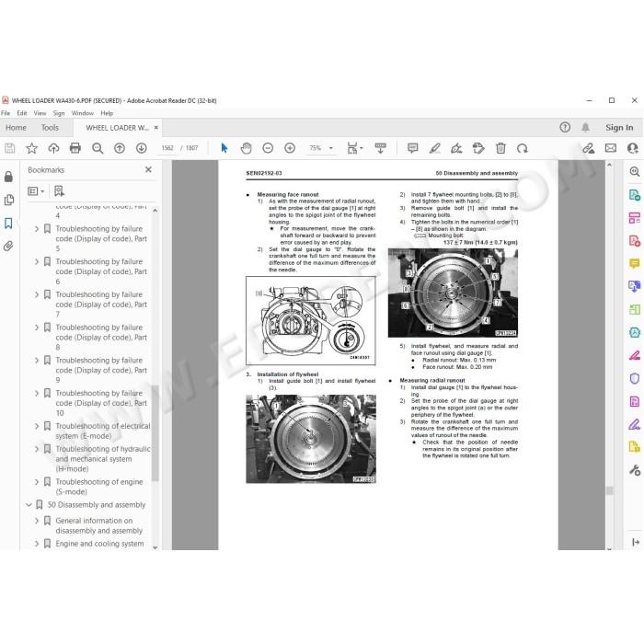The image size is (644, 644).
Task: Click the scrolling mode toolbar icon
Action: click(x=380, y=148)
